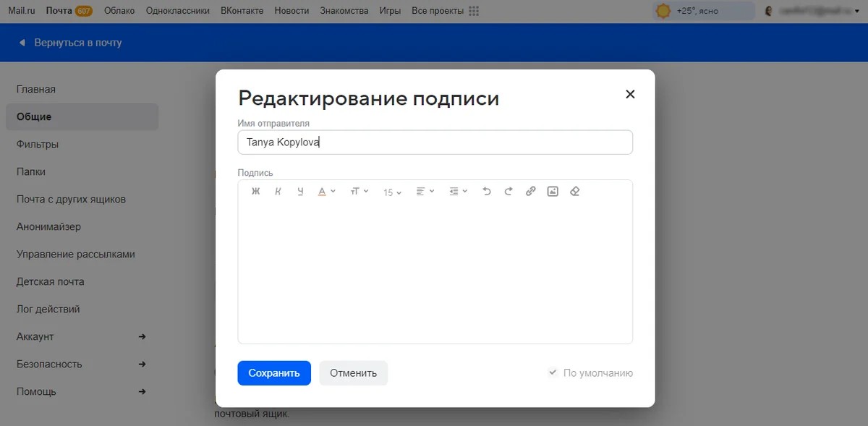The height and width of the screenshot is (426, 868).
Task: Insert an image into the signature
Action: [553, 192]
